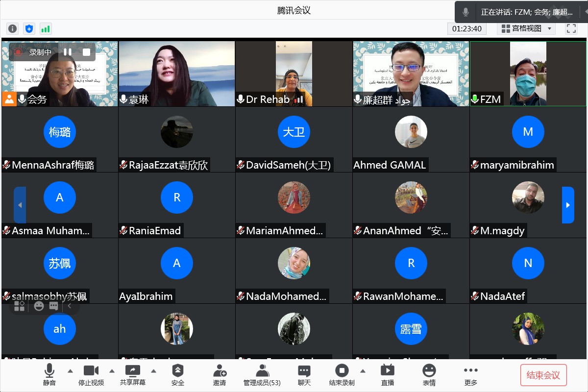Click the red 结束会议 button
588x392 pixels.
pyautogui.click(x=543, y=375)
